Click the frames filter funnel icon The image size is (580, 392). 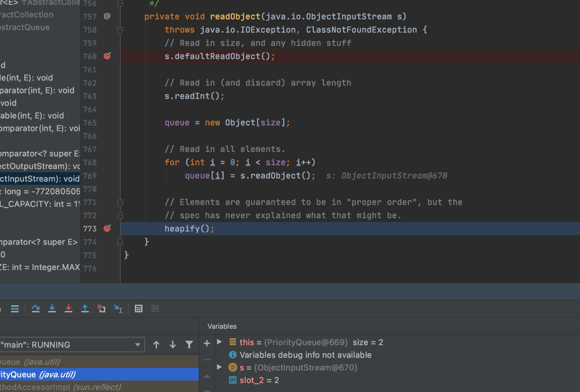(x=189, y=345)
